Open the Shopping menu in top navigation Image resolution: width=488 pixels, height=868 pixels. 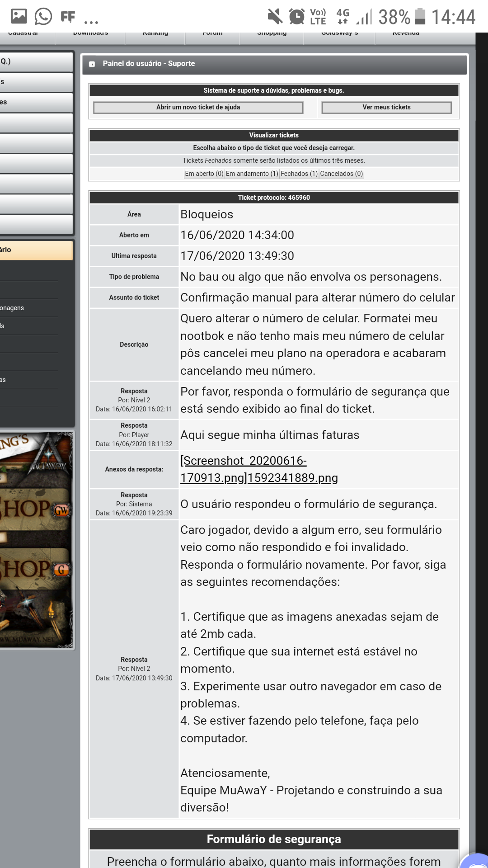pyautogui.click(x=272, y=34)
